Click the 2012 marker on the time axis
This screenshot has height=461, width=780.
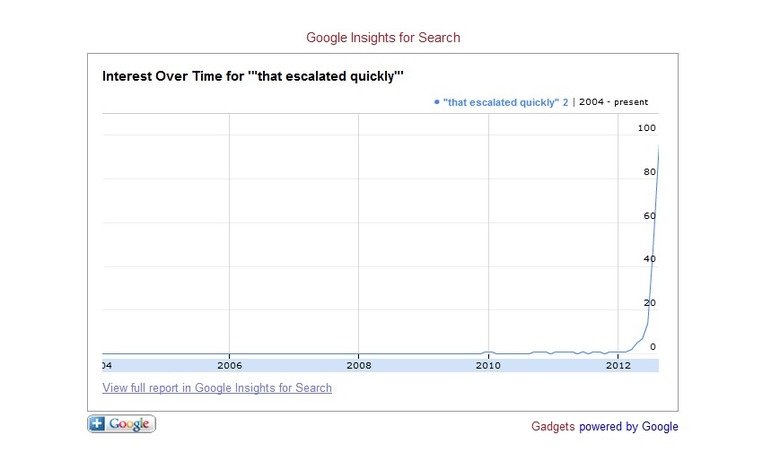[617, 366]
